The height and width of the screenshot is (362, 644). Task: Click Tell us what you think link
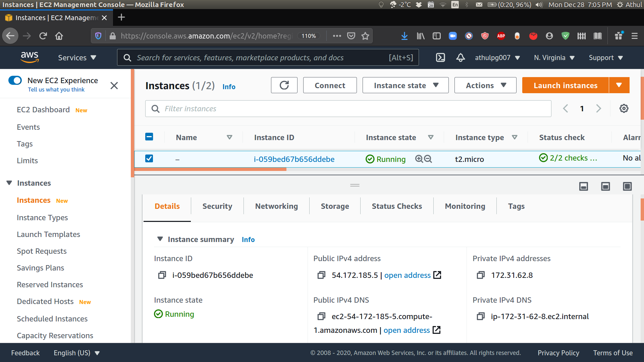(56, 89)
